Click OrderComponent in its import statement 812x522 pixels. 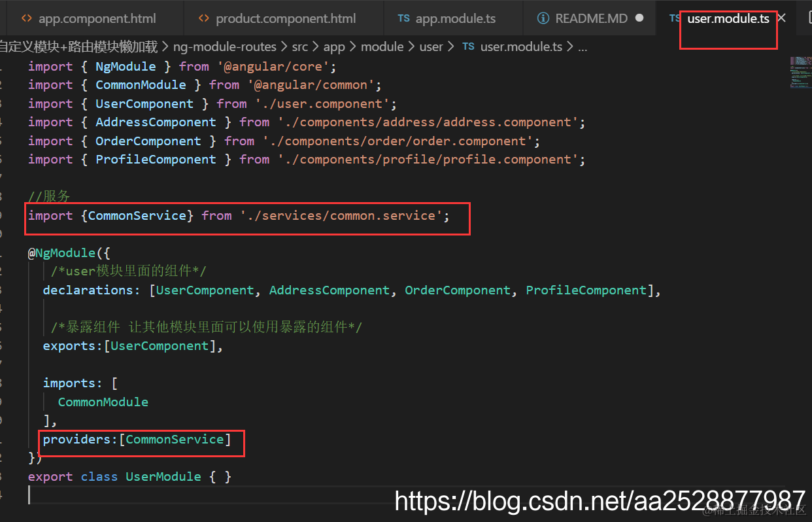coord(148,141)
